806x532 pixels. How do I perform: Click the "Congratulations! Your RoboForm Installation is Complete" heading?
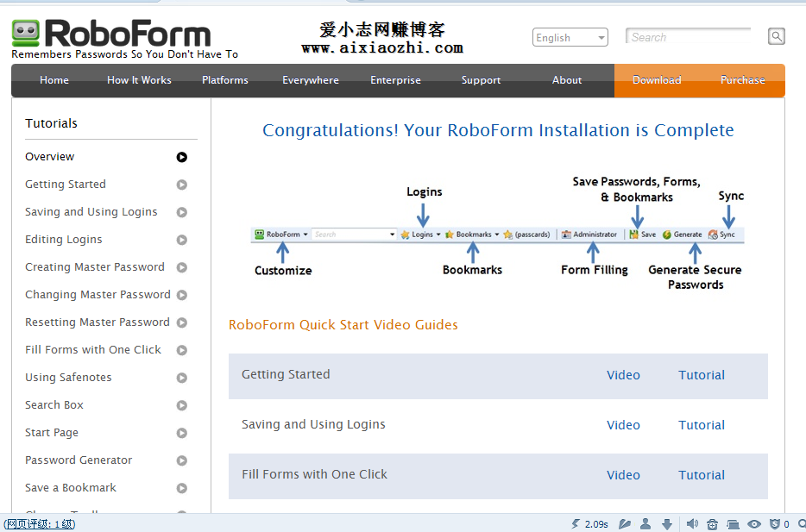click(x=498, y=130)
